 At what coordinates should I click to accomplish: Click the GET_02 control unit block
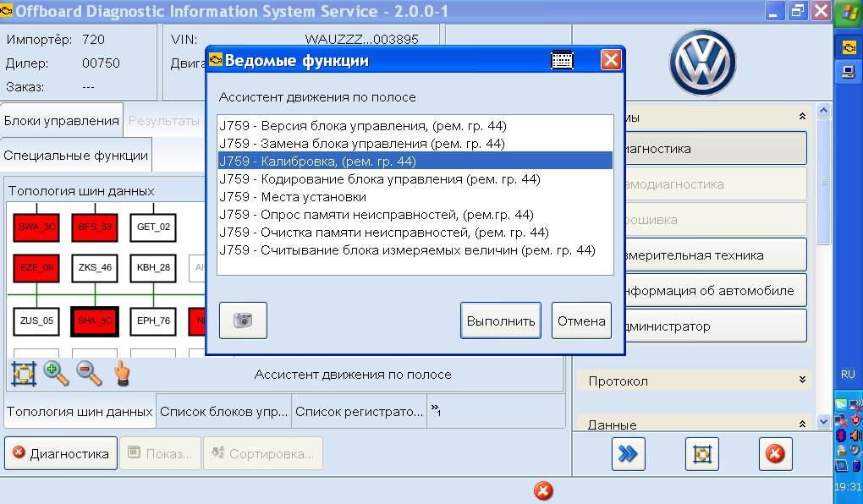point(153,227)
